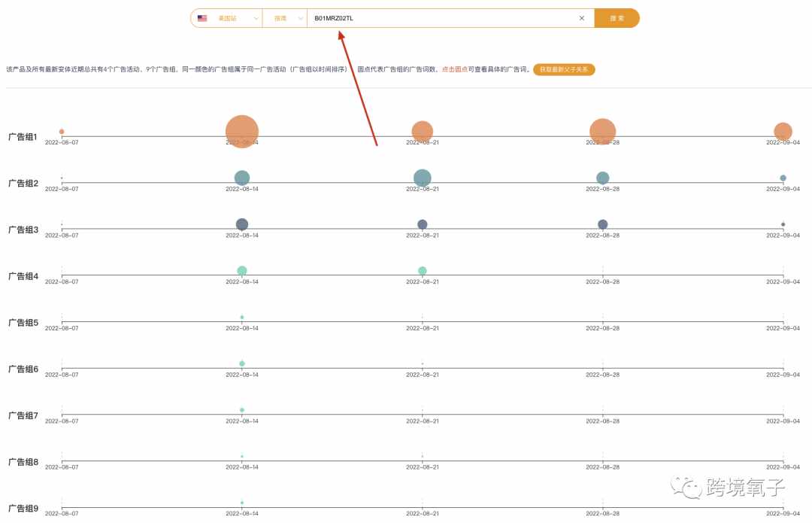Click 广告组2 small teal dot at 2022-09-04
The height and width of the screenshot is (523, 812).
[x=783, y=178]
